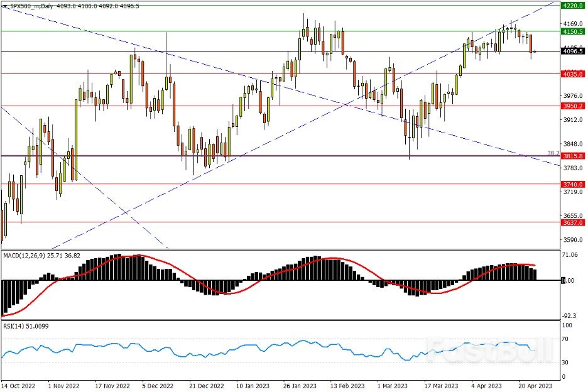This screenshot has height=392, width=588.
Task: Click the triangle arrow beside SPX500 symbol
Action: [5, 5]
